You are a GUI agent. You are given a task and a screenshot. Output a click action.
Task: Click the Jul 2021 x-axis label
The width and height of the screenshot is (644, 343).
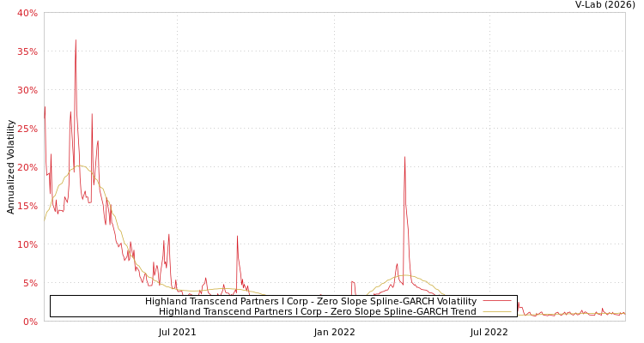click(178, 332)
